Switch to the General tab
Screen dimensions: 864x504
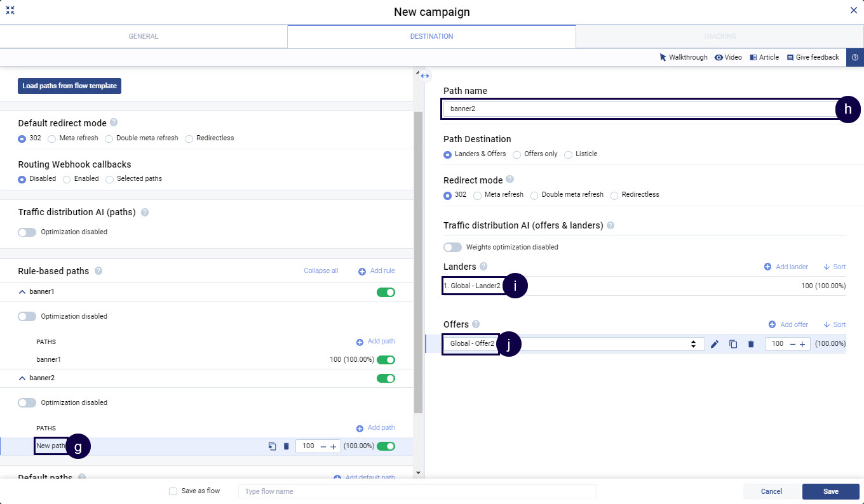coord(144,36)
